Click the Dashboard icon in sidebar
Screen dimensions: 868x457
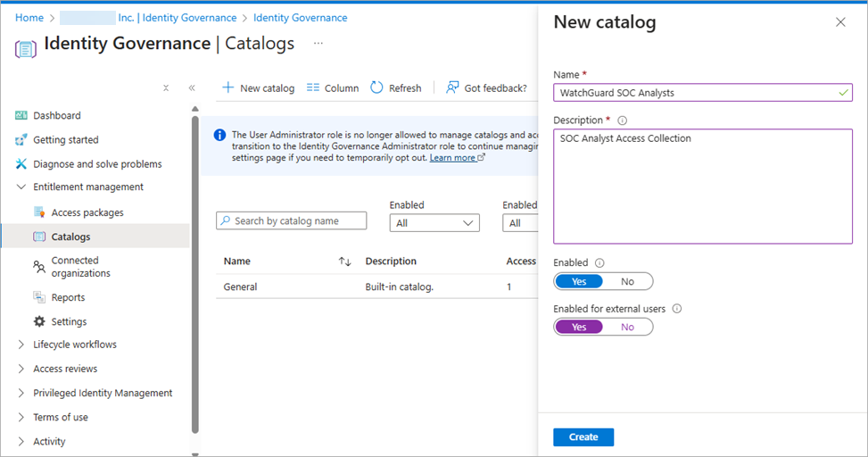[21, 115]
